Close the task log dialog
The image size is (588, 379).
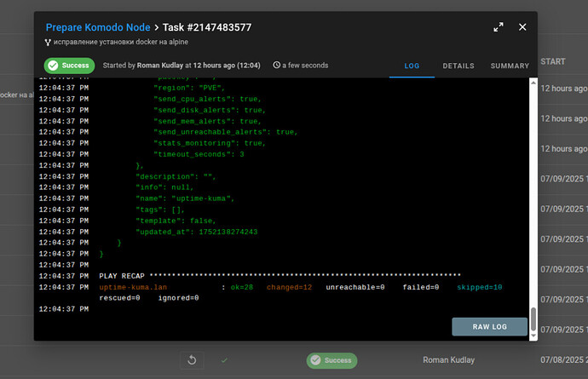[x=522, y=27]
